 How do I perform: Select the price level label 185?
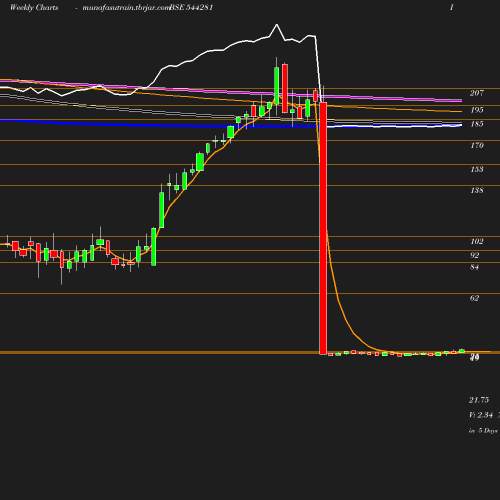(x=477, y=124)
